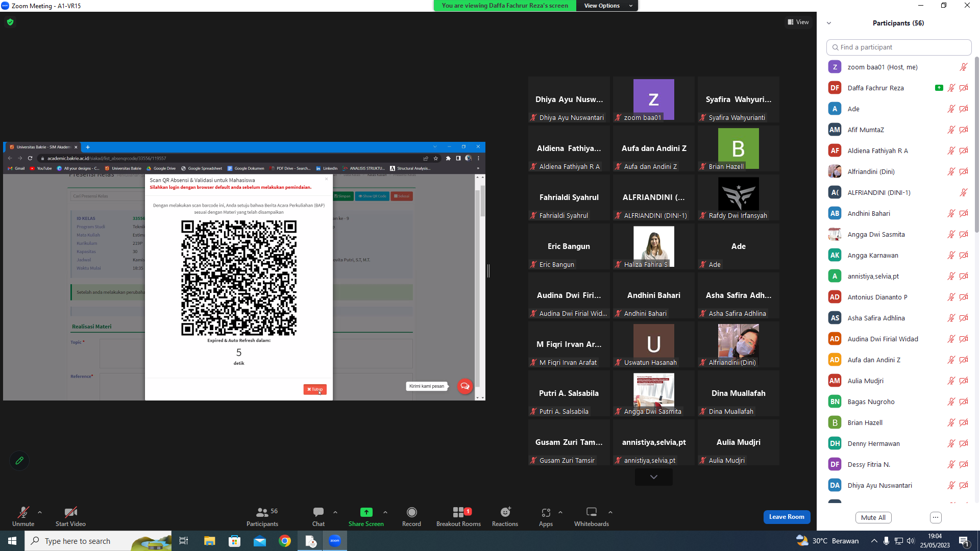Toggle video for Aulia Mudjri in list
Screen dimensions: 980x551
[964, 381]
